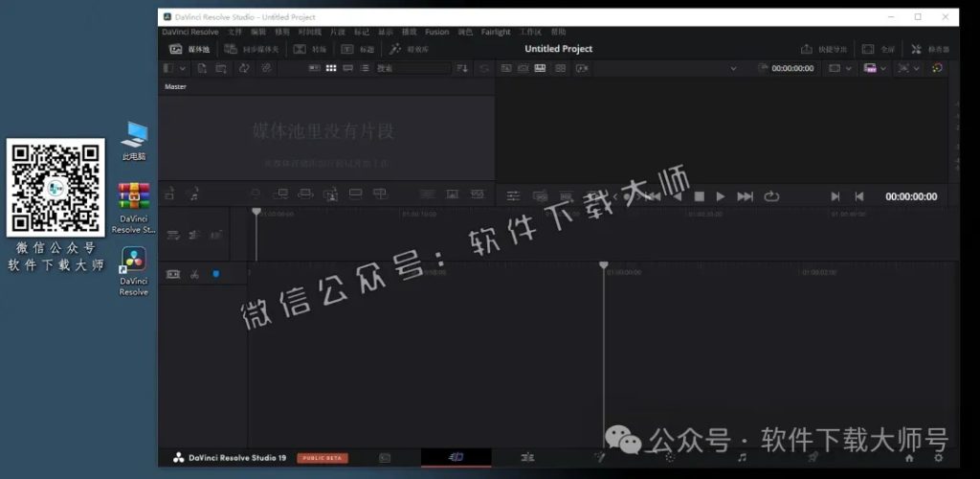Open the 特效库 effects library
The height and width of the screenshot is (479, 980).
(x=410, y=49)
